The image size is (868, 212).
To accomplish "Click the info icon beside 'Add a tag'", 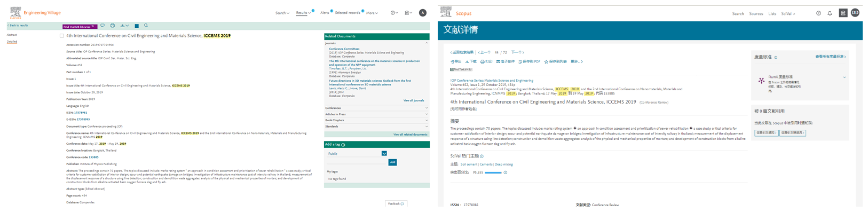I will 343,145.
